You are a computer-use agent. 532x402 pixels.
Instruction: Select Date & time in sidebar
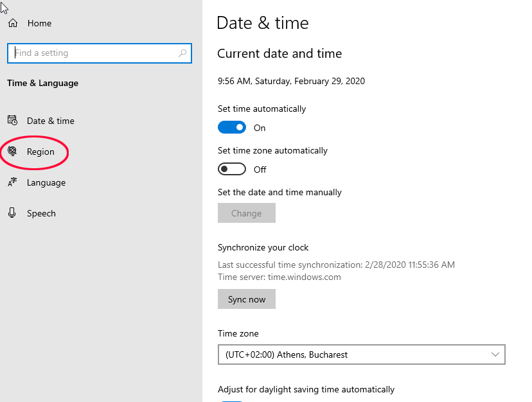(51, 121)
